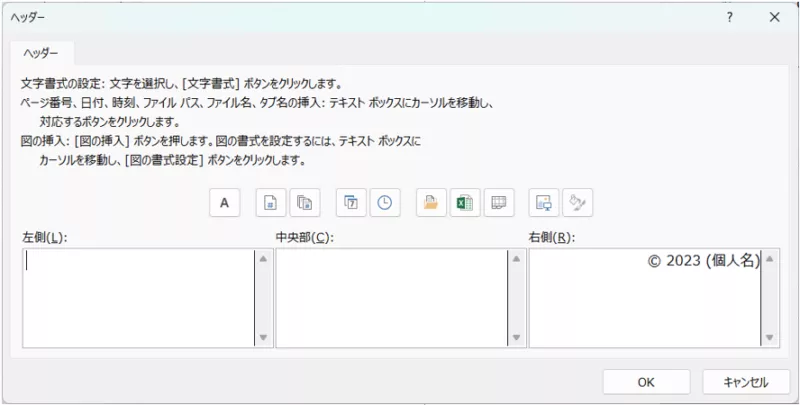Screen dimensions: 800x405
Task: Click the Insert Number of Pages icon
Action: [x=304, y=202]
